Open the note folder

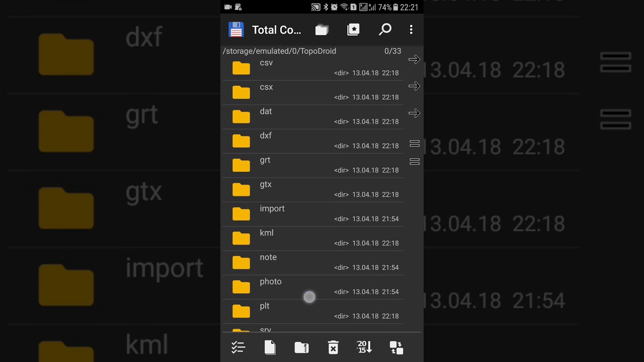click(312, 263)
